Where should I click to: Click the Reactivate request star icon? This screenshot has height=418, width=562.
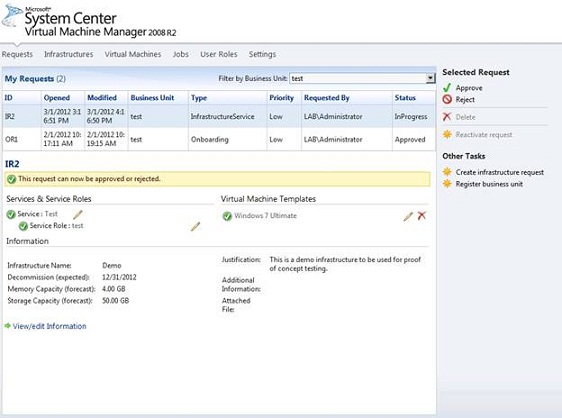tap(447, 134)
